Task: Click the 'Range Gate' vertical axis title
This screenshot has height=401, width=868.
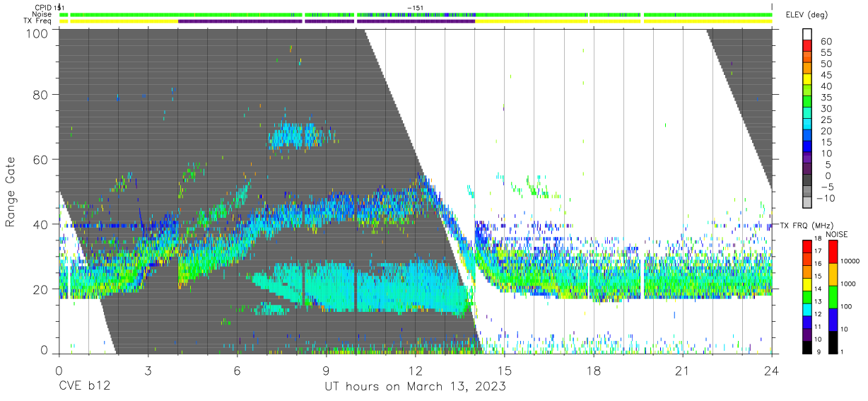Action: 11,192
